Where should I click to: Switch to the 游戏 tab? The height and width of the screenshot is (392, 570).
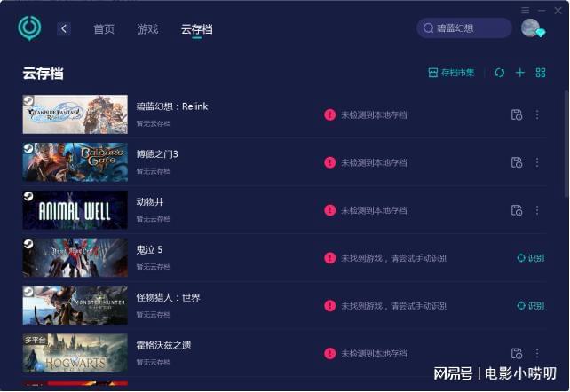[x=147, y=29]
